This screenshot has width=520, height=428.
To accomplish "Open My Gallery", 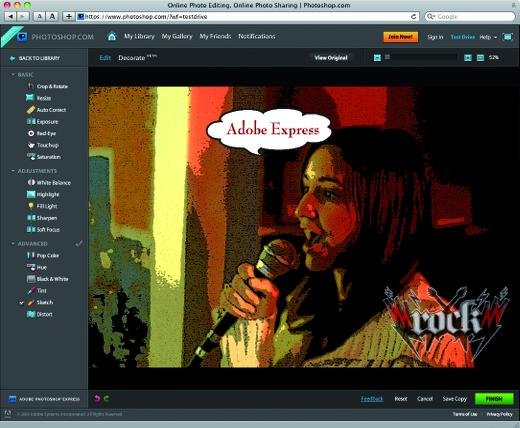I will [x=177, y=36].
